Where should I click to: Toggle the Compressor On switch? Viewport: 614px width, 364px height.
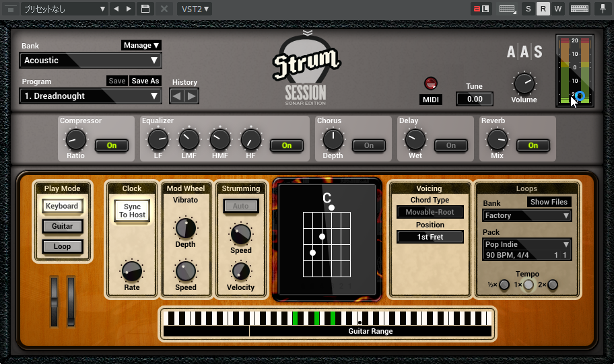[112, 145]
